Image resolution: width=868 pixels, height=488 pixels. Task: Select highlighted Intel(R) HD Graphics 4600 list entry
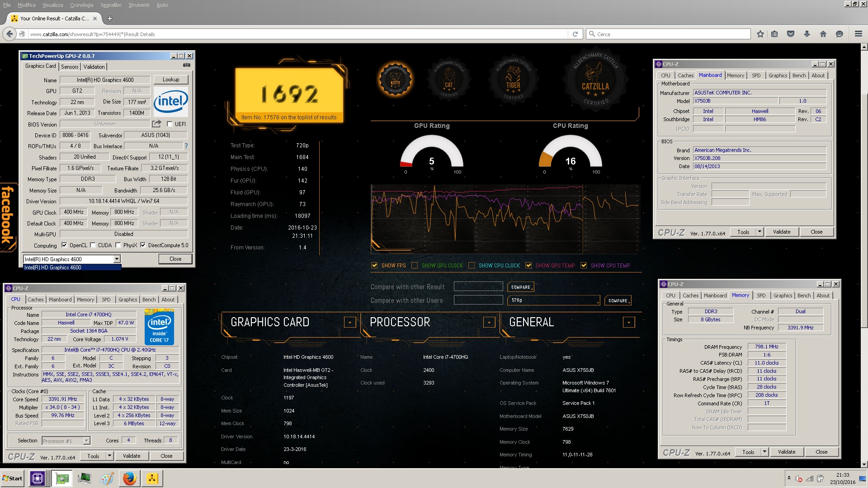[x=72, y=267]
